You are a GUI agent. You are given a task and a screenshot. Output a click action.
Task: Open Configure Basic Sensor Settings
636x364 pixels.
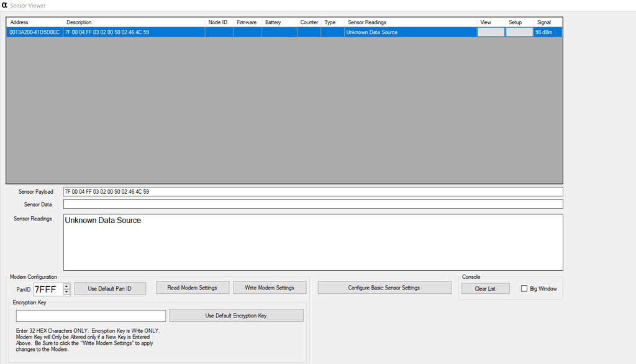(384, 288)
